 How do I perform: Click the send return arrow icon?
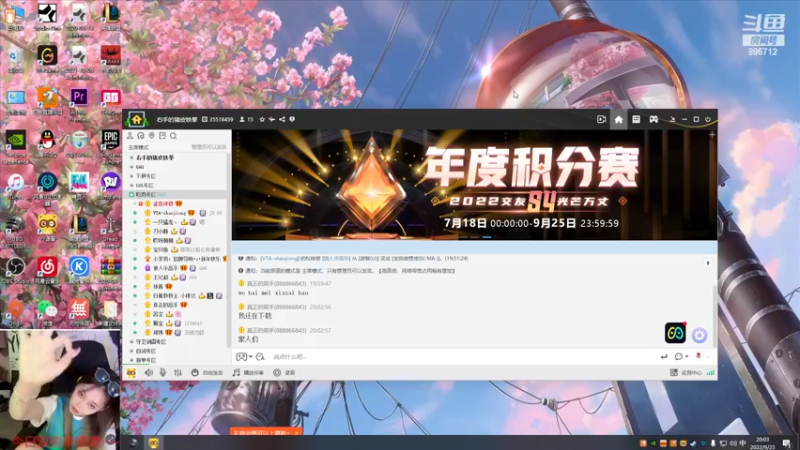coord(664,357)
